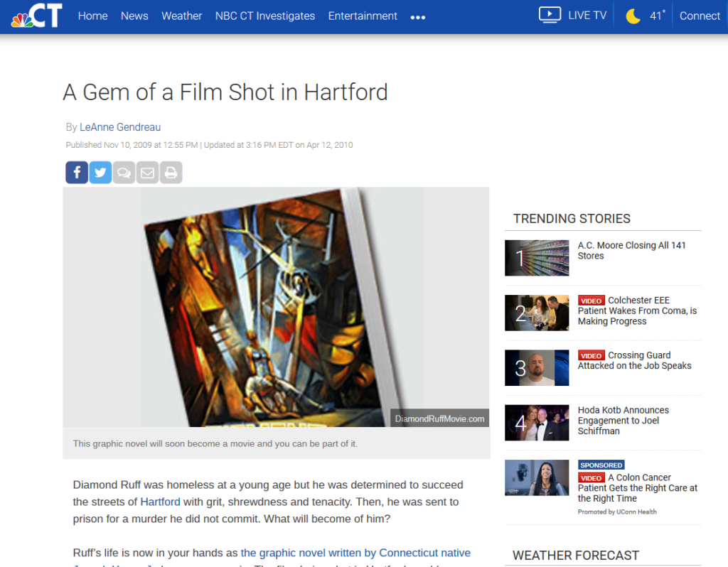Click the WEATHER FORECAST heading
728x567 pixels.
pos(576,556)
